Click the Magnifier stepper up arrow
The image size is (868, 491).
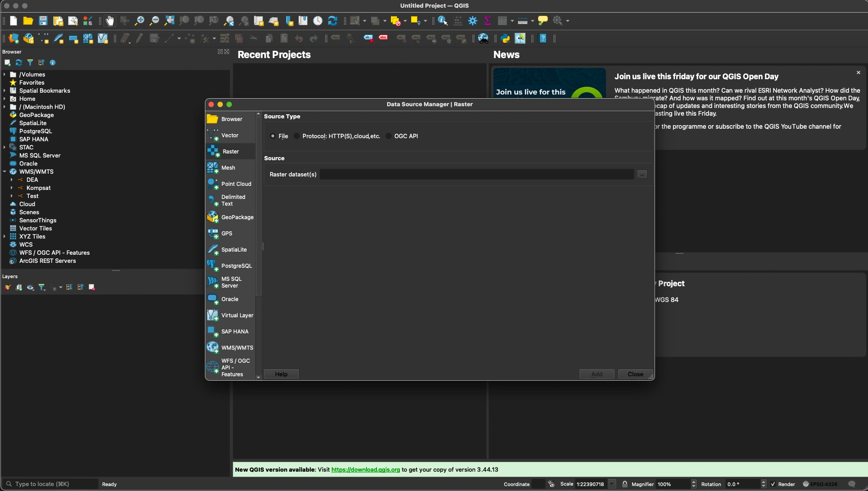(694, 482)
